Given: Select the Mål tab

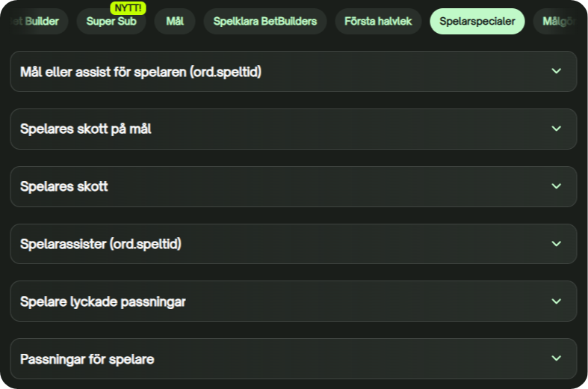Looking at the screenshot, I should pyautogui.click(x=175, y=22).
